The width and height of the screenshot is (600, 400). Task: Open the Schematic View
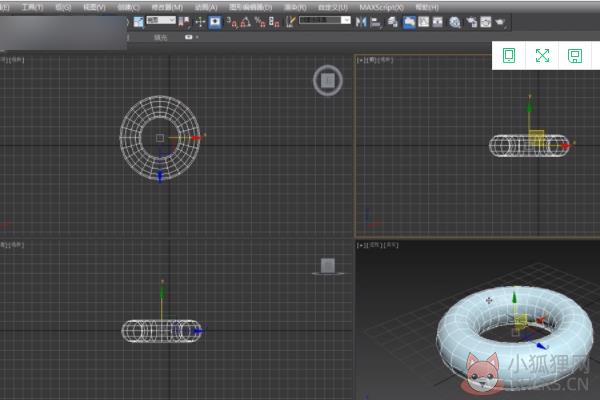pyautogui.click(x=438, y=22)
